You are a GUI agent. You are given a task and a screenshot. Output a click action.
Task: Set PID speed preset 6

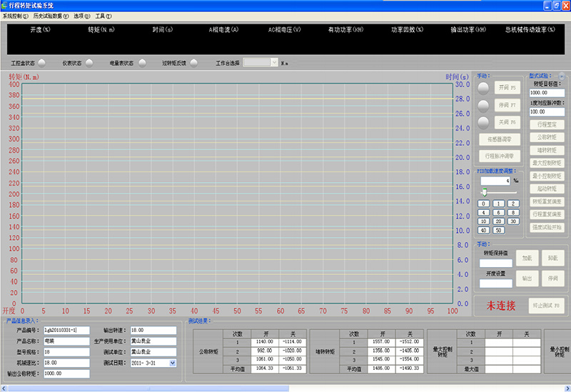tap(498, 212)
